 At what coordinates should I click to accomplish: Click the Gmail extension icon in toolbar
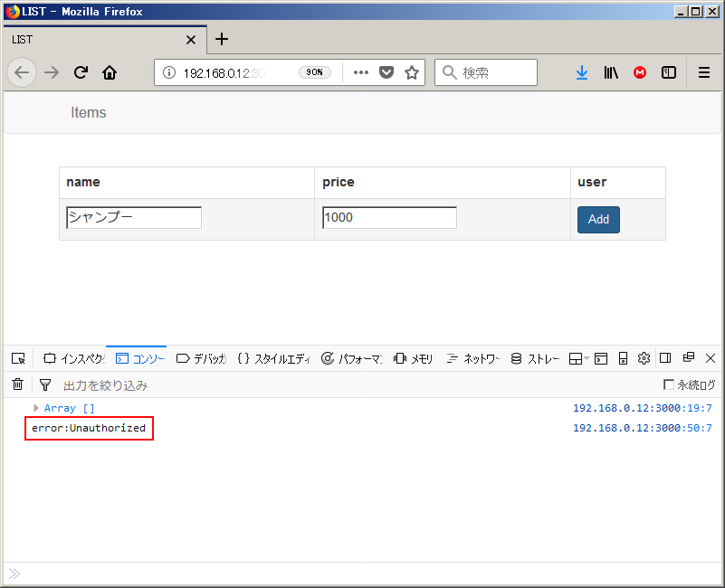click(x=640, y=72)
